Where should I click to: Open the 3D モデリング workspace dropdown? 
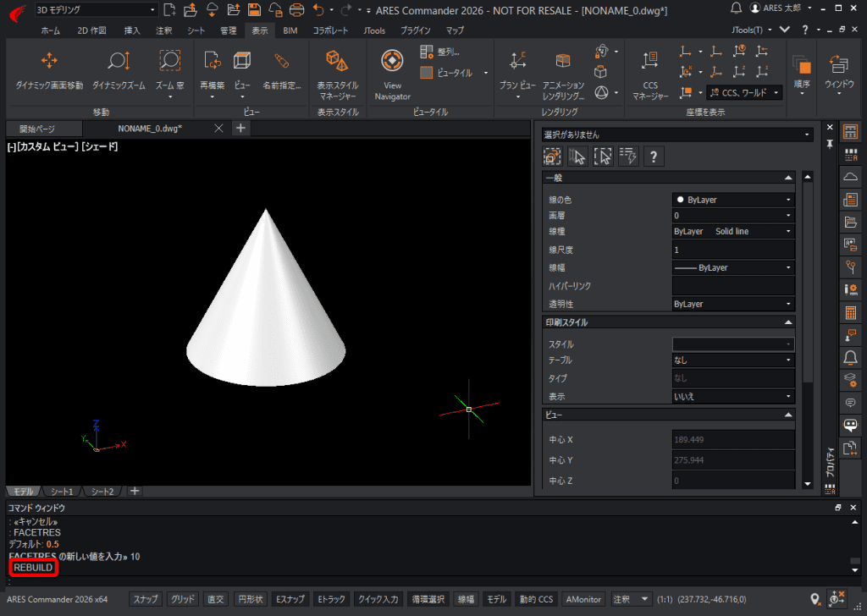pos(96,9)
